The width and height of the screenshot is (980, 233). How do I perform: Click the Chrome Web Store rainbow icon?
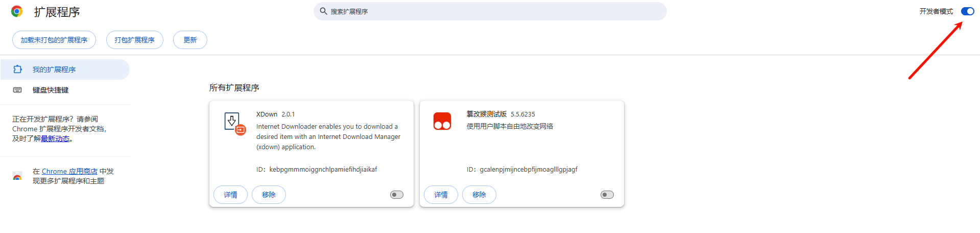point(17,176)
